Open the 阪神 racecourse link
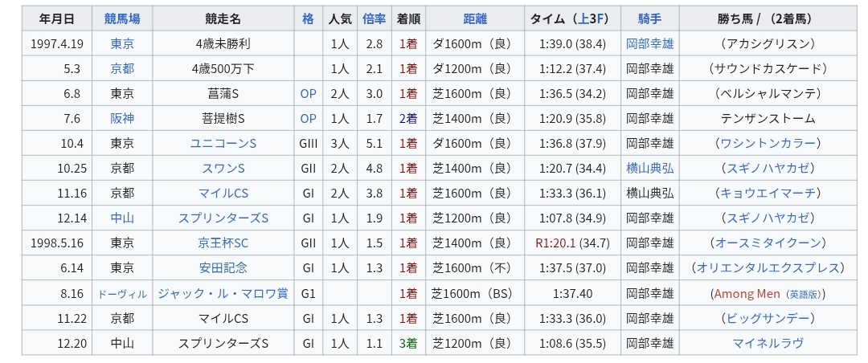Image resolution: width=868 pixels, height=363 pixels. pyautogui.click(x=123, y=118)
